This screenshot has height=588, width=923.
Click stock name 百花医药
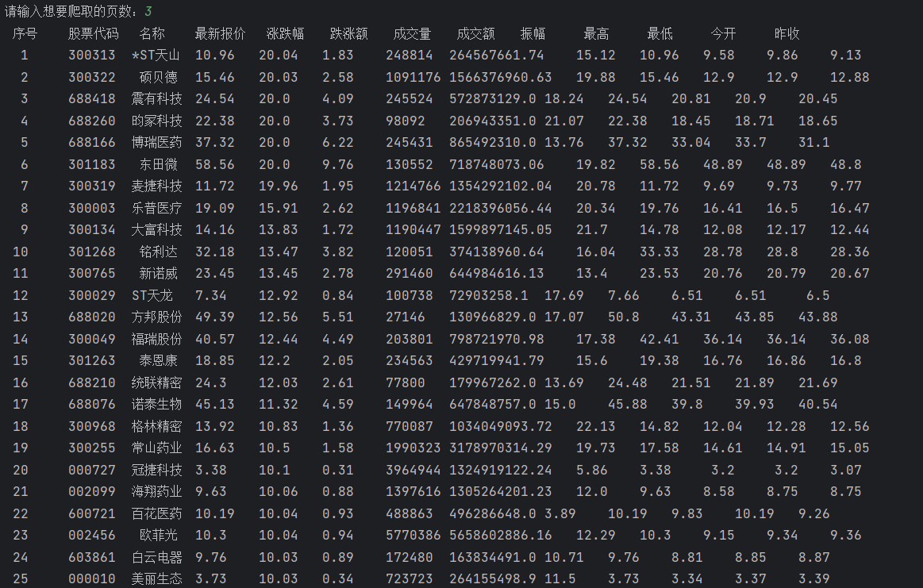[x=157, y=514]
